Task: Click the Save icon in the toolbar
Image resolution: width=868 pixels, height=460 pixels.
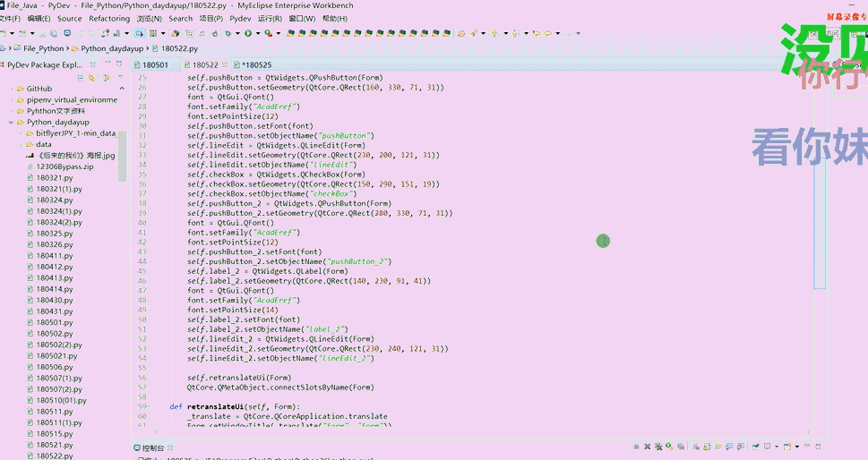Action: click(x=43, y=33)
